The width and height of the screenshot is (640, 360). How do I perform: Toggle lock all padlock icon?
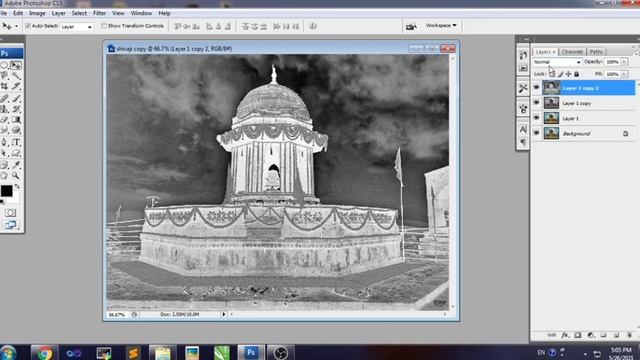coord(576,74)
